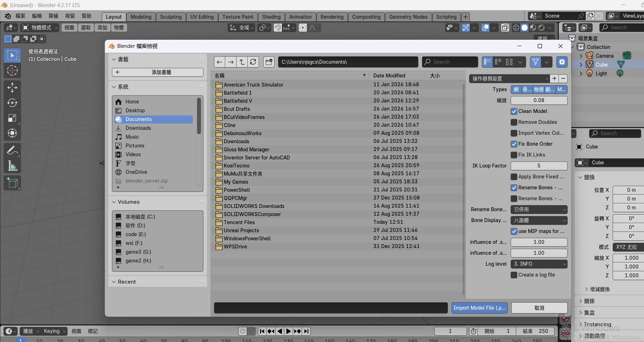This screenshot has width=644, height=342.
Task: Play the animation in reverse
Action: pyautogui.click(x=280, y=331)
